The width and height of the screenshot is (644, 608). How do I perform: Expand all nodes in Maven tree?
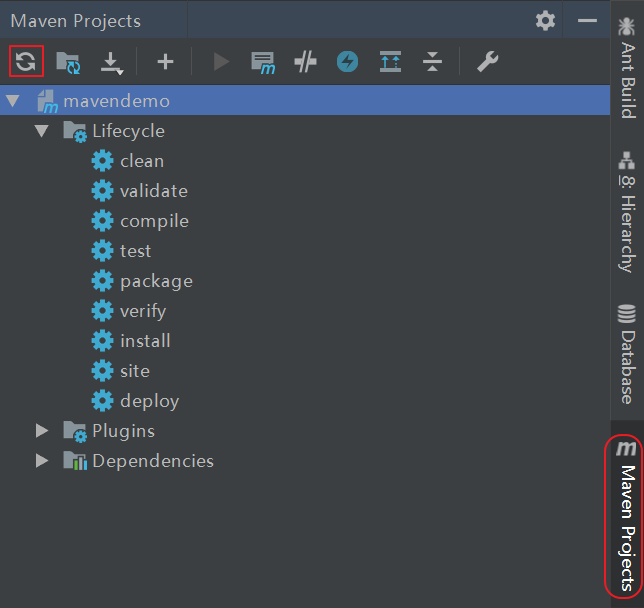click(390, 62)
